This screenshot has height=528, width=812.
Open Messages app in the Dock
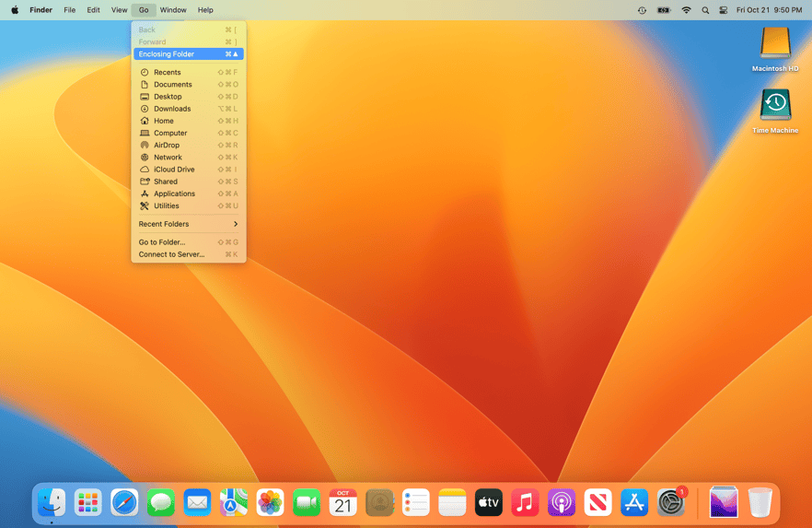click(161, 502)
